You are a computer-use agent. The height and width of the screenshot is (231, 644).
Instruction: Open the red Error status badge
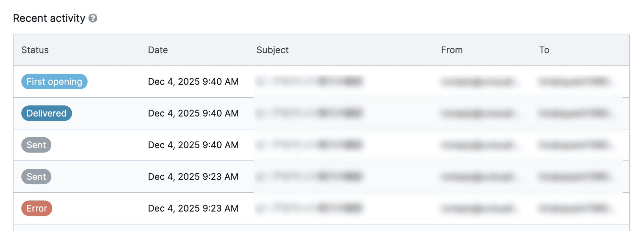37,209
